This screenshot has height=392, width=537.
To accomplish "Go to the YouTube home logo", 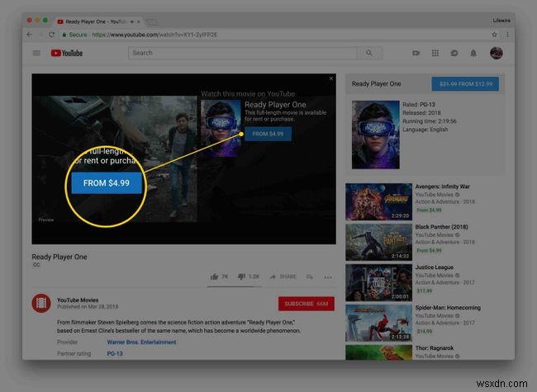I will click(x=67, y=53).
